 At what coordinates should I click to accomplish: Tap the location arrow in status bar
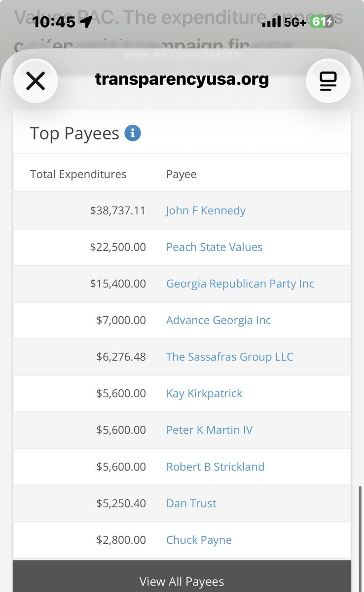[x=86, y=22]
